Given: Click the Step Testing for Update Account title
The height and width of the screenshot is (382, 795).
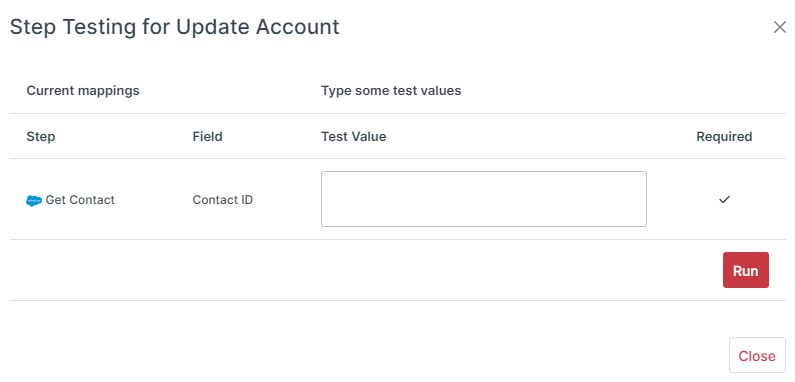Looking at the screenshot, I should (x=174, y=27).
